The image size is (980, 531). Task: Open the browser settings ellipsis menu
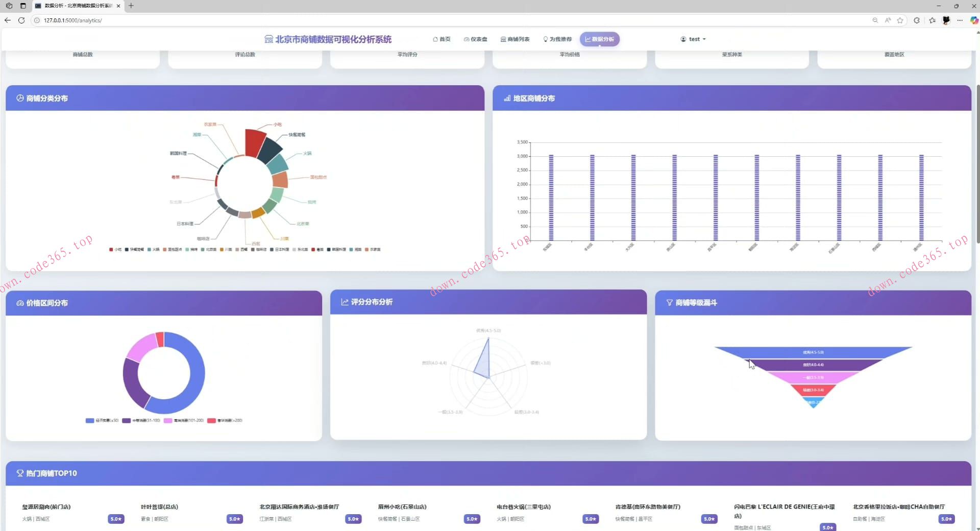[960, 20]
